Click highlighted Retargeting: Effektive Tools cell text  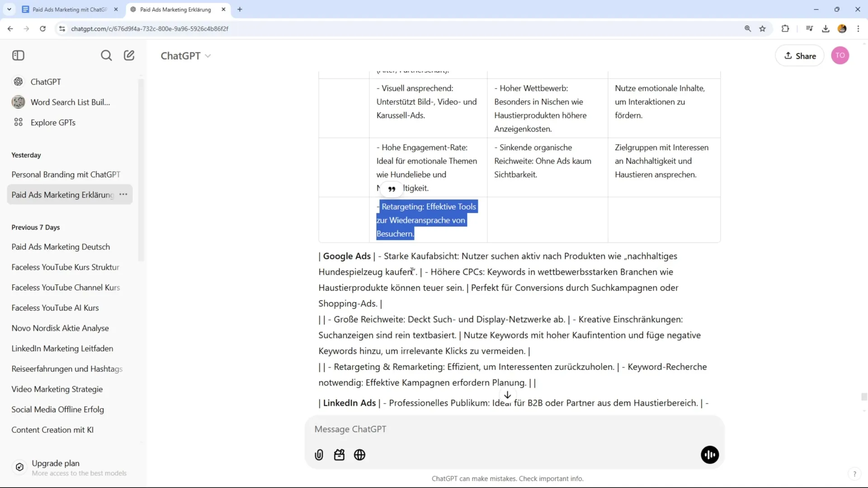coord(426,220)
